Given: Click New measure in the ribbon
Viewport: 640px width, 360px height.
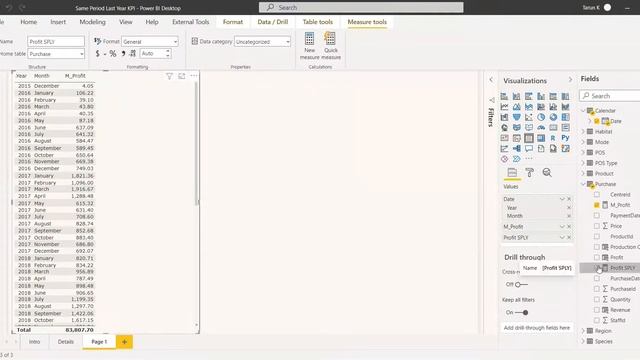Looking at the screenshot, I should point(309,46).
